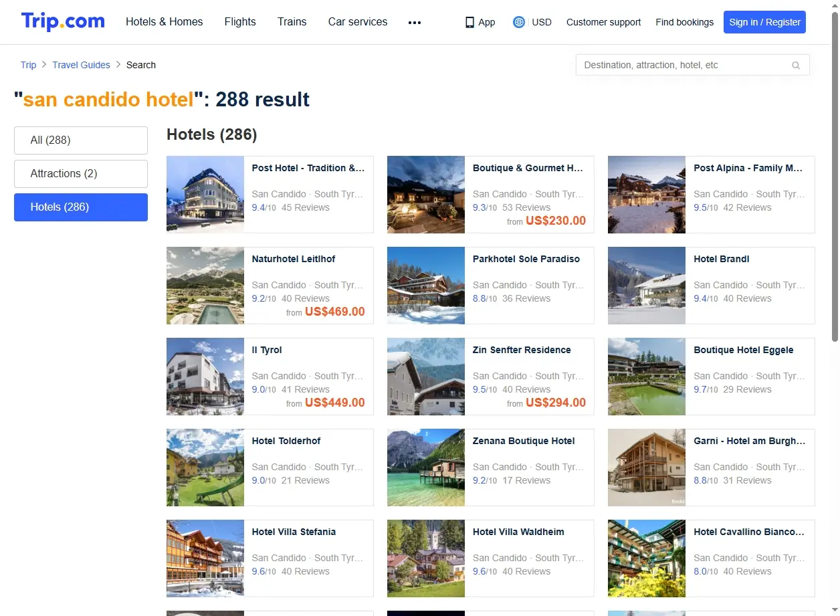Screen dimensions: 840x616
Task: Click the 17 Reviews text
Action: 526,480
